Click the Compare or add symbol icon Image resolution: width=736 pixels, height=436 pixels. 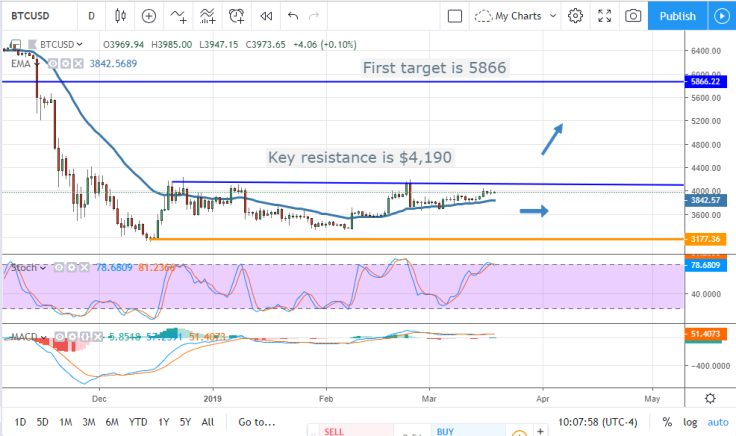(x=149, y=16)
